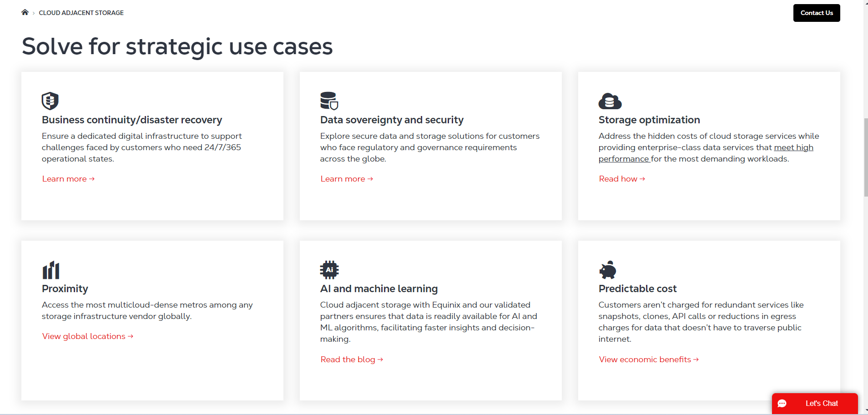Click the AI chip icon
This screenshot has height=415, width=868.
pyautogui.click(x=329, y=270)
